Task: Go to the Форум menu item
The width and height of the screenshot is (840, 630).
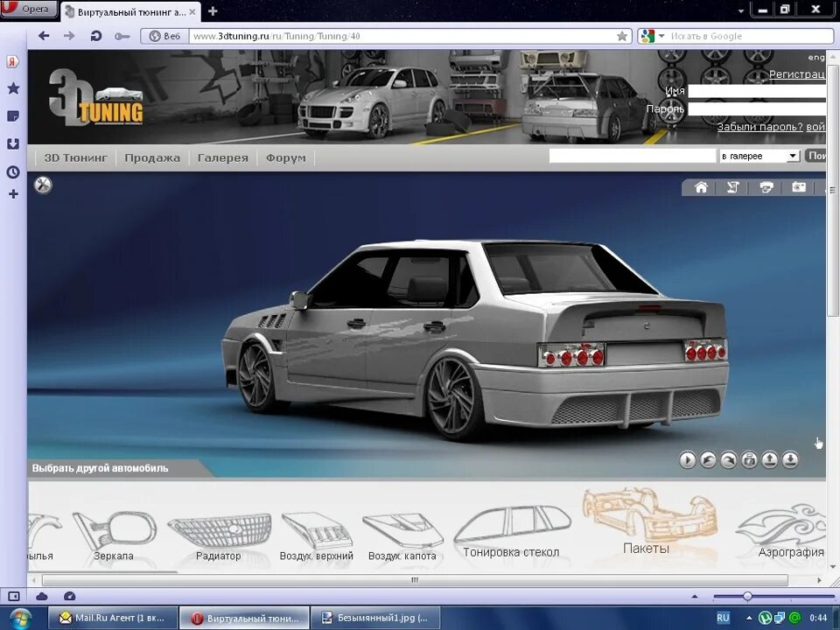Action: [x=286, y=157]
